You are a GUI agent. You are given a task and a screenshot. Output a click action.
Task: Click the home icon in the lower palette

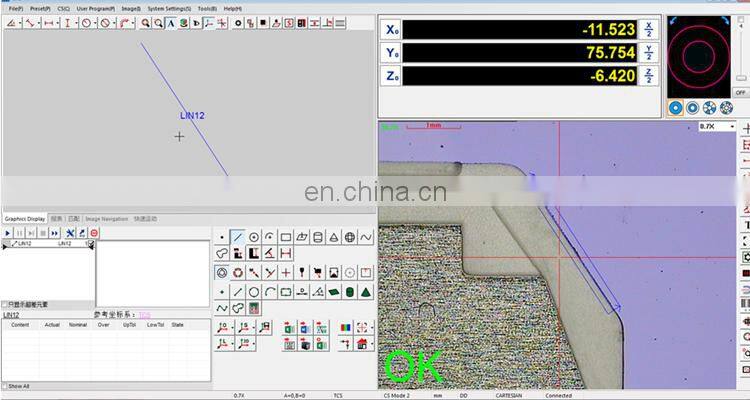point(362,344)
